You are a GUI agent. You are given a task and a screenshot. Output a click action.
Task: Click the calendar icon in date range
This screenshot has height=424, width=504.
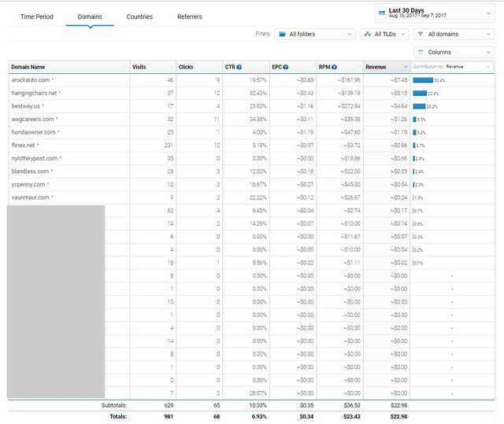click(382, 13)
